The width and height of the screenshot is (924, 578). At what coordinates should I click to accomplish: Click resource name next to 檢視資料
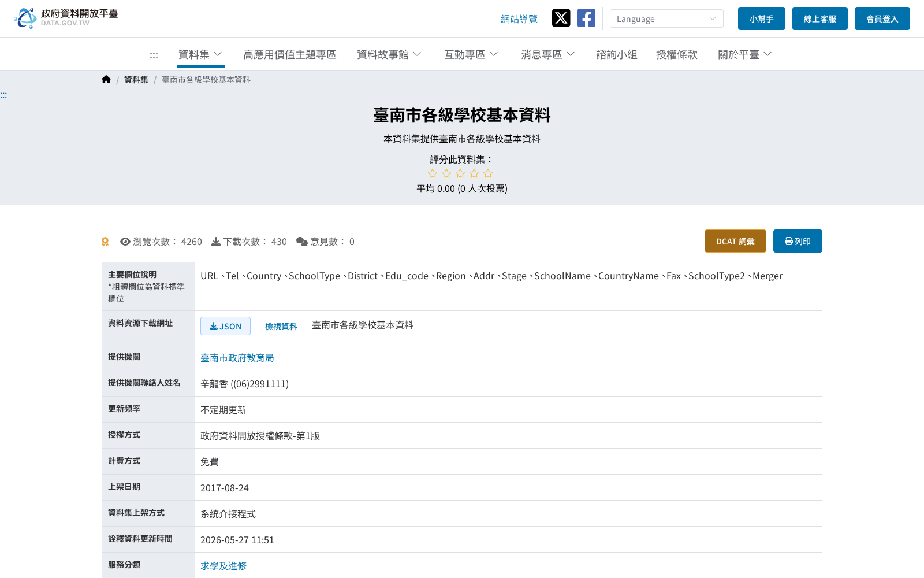coord(363,325)
